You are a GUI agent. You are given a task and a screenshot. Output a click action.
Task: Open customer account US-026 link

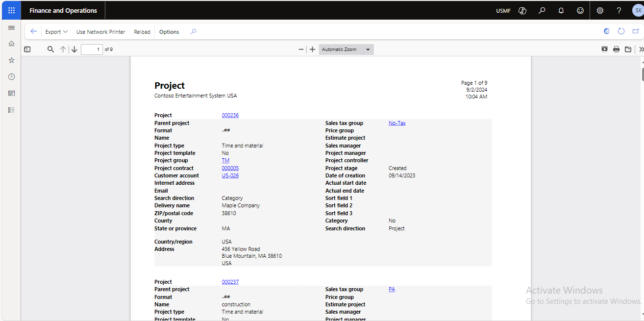click(x=230, y=175)
